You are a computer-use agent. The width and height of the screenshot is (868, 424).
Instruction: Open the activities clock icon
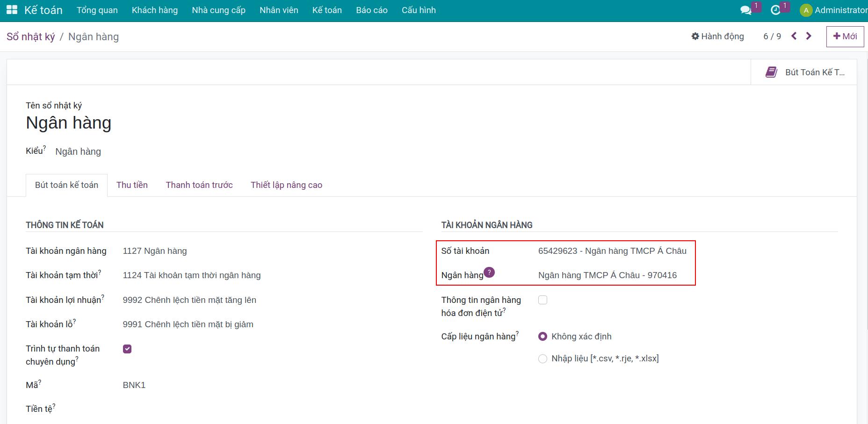pyautogui.click(x=775, y=10)
